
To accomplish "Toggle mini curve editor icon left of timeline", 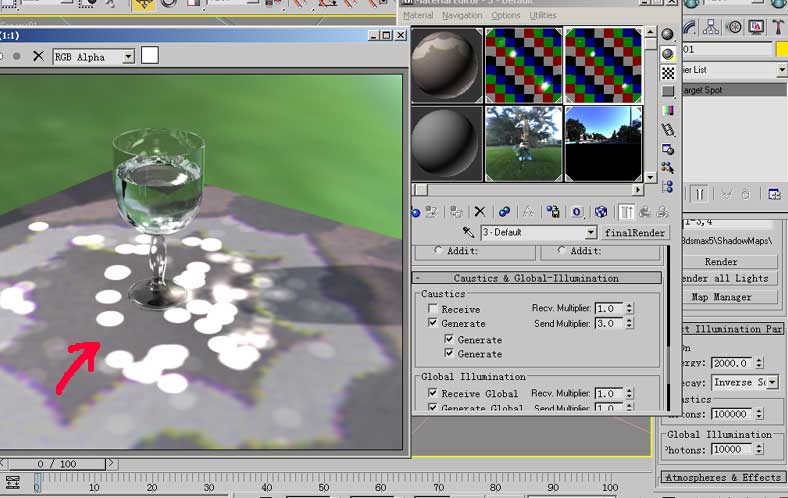I will [13, 482].
